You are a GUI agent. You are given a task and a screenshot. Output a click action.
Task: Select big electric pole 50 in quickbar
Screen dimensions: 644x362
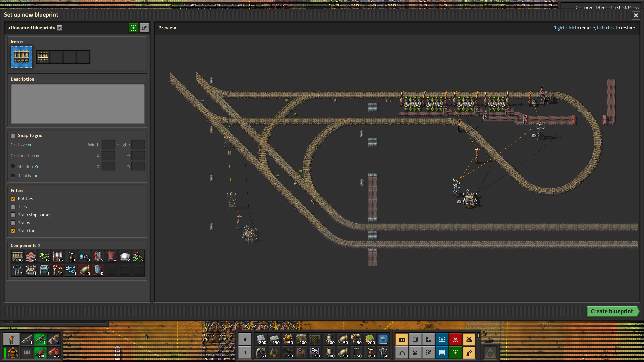(x=383, y=353)
